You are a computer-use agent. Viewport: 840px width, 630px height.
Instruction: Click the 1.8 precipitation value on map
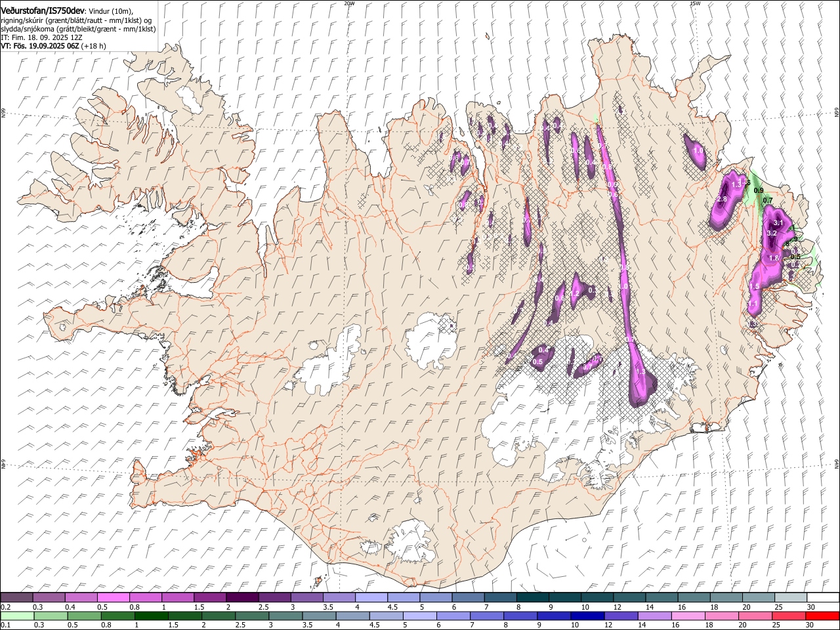coord(774,258)
